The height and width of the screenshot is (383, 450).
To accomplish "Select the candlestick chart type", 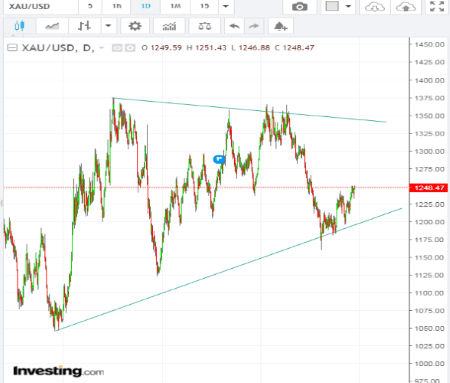I will click(x=20, y=26).
